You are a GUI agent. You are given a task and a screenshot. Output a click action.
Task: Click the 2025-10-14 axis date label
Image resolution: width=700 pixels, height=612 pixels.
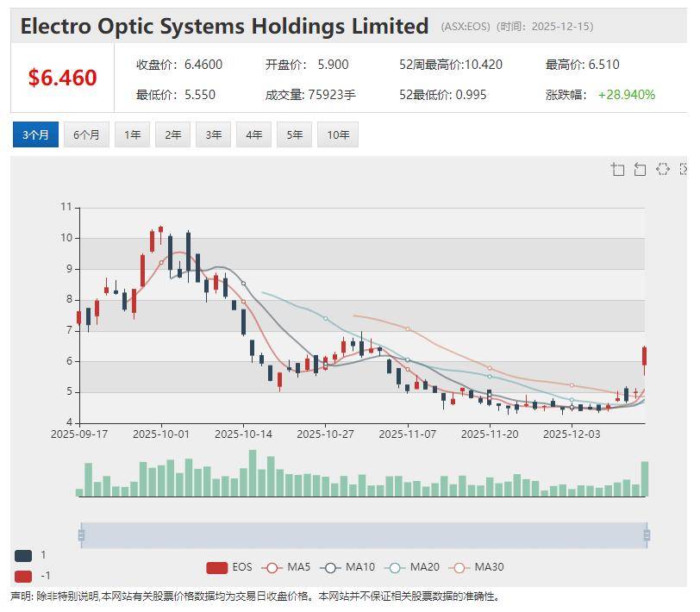[243, 434]
